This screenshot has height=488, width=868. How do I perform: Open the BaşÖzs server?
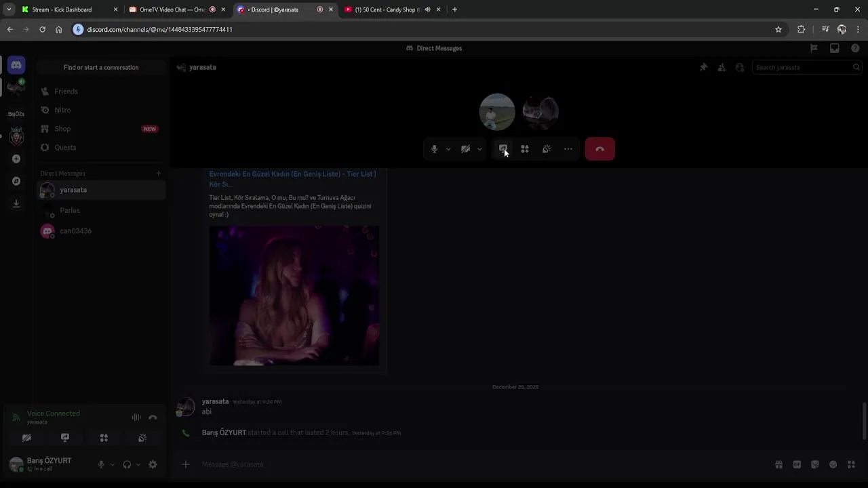pyautogui.click(x=16, y=114)
